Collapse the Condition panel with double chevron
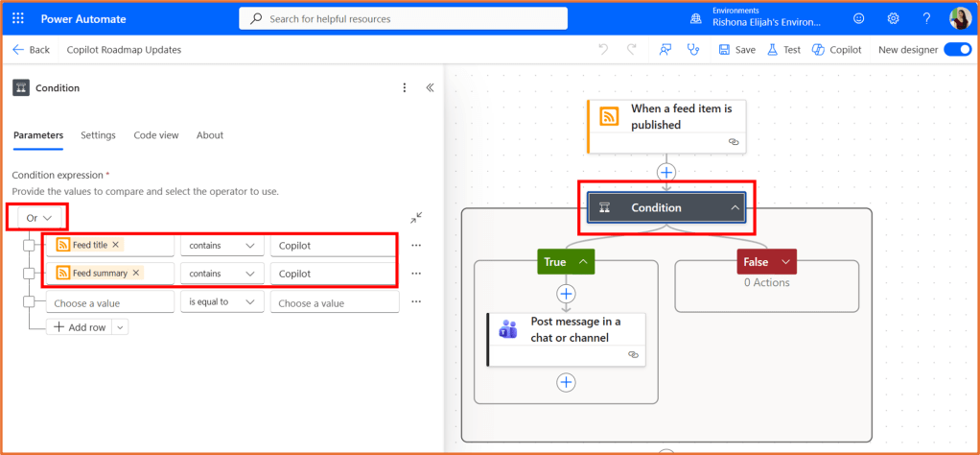The height and width of the screenshot is (455, 980). pos(430,87)
